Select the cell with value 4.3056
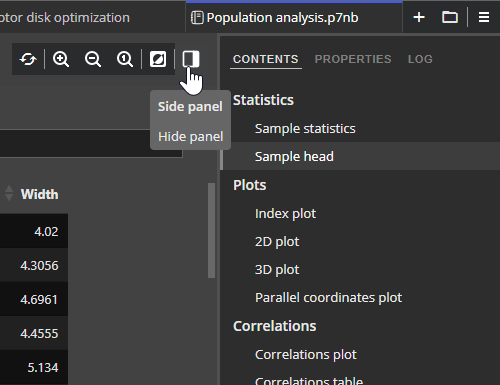This screenshot has width=500, height=385. click(34, 265)
